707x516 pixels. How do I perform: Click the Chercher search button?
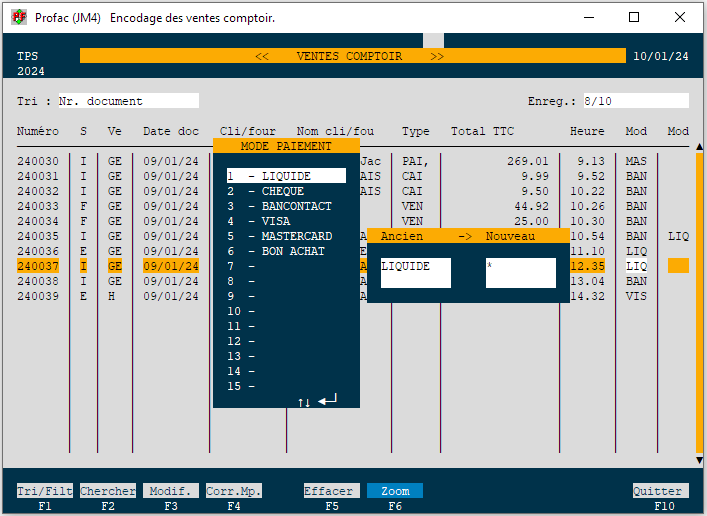point(108,491)
